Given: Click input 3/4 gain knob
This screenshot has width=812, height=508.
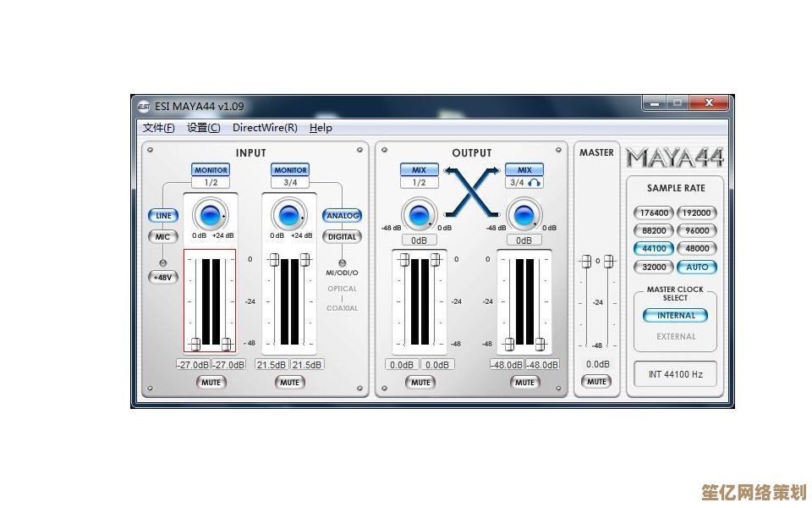Looking at the screenshot, I should point(288,215).
